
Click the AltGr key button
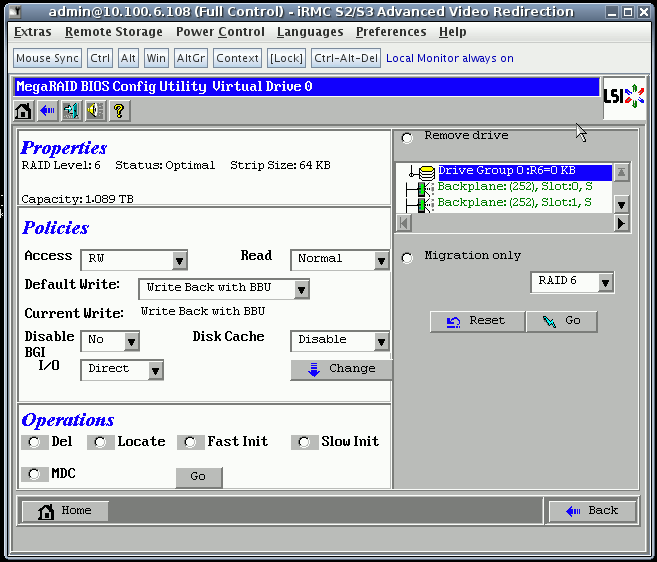(191, 58)
